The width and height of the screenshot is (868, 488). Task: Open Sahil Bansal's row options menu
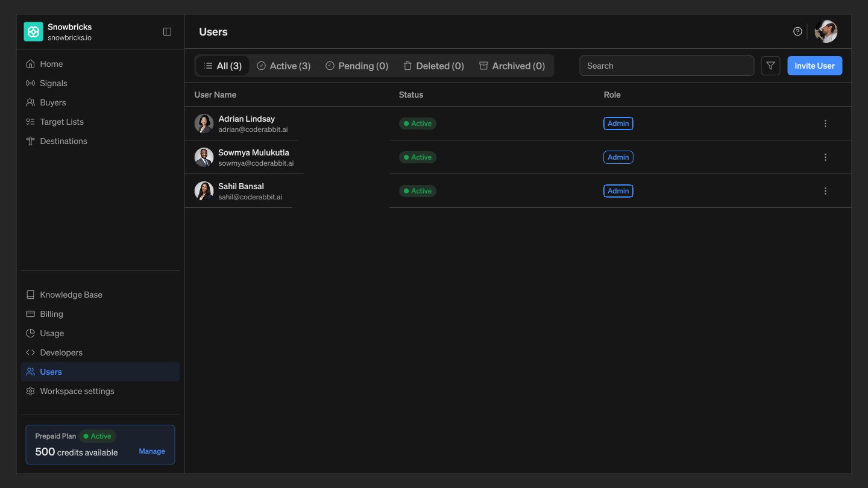tap(825, 191)
